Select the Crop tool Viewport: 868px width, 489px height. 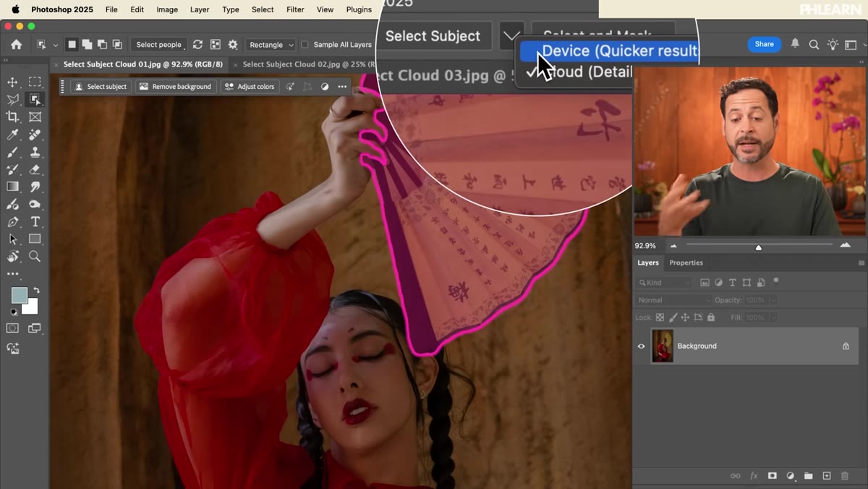coord(12,116)
